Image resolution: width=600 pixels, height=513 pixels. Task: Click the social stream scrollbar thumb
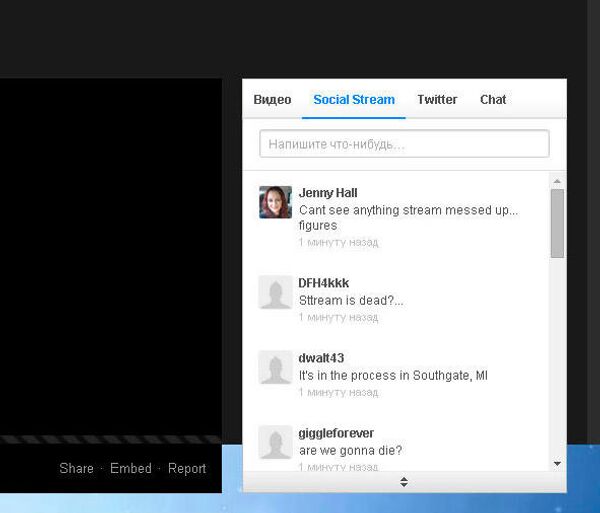point(557,223)
